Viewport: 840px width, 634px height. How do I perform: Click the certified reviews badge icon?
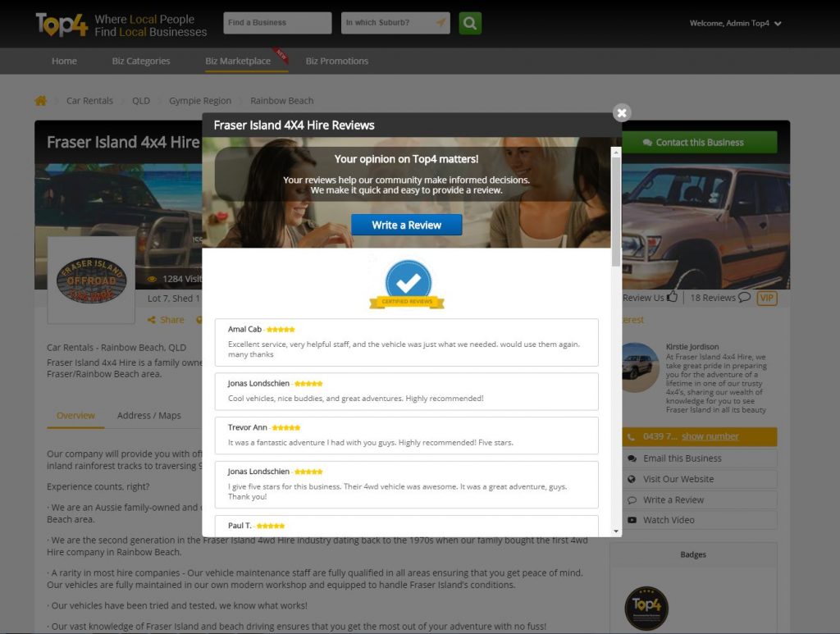(407, 285)
